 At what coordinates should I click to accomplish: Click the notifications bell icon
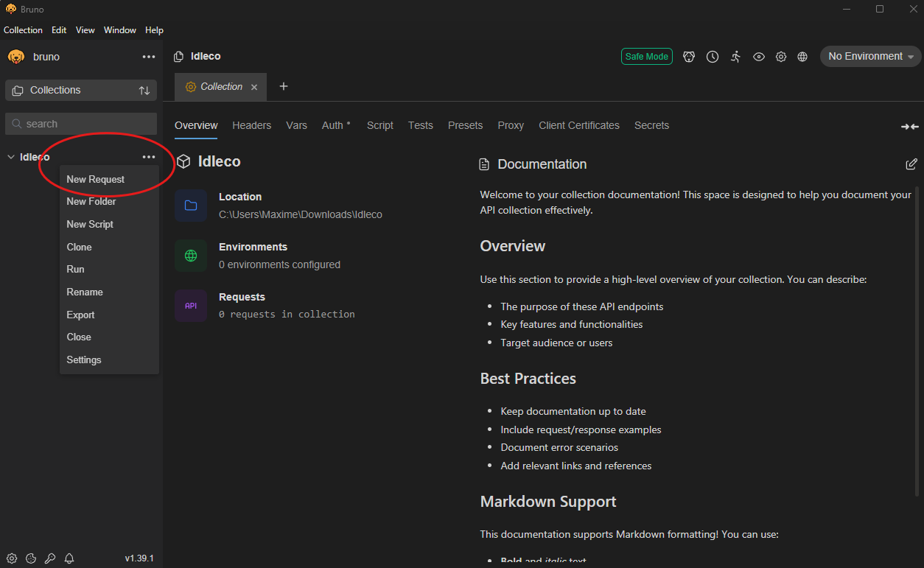click(x=69, y=558)
